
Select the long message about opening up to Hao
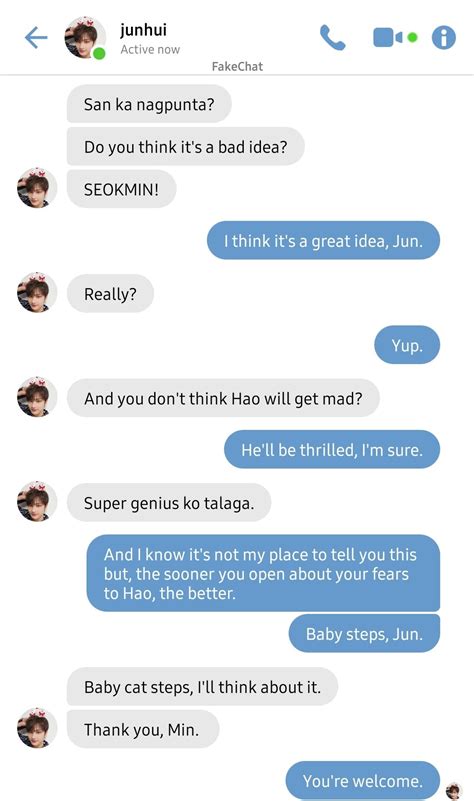tap(263, 573)
